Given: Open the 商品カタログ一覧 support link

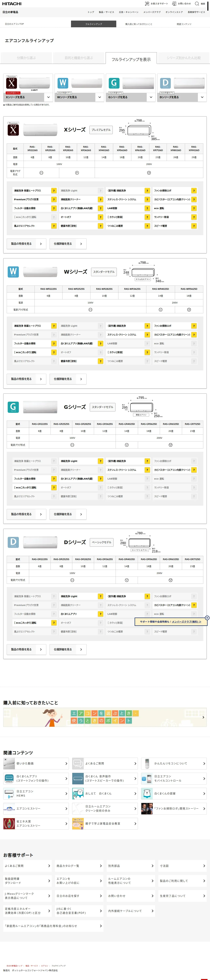Looking at the screenshot, I should point(79,866).
